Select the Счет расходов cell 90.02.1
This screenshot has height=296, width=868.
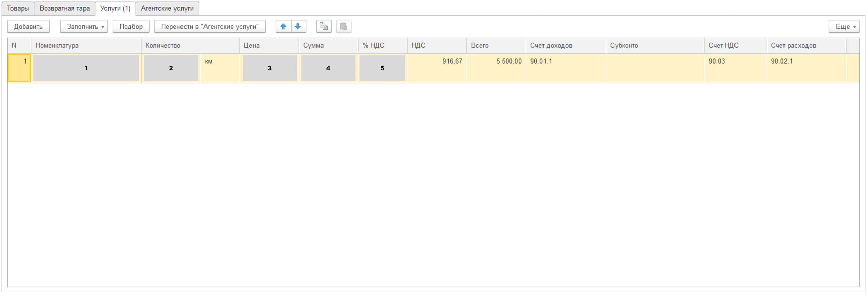pos(806,68)
